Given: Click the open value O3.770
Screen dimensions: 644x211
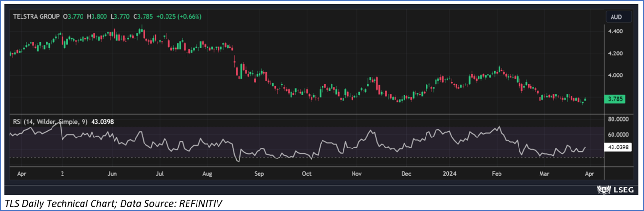Looking at the screenshot, I should pyautogui.click(x=73, y=16).
